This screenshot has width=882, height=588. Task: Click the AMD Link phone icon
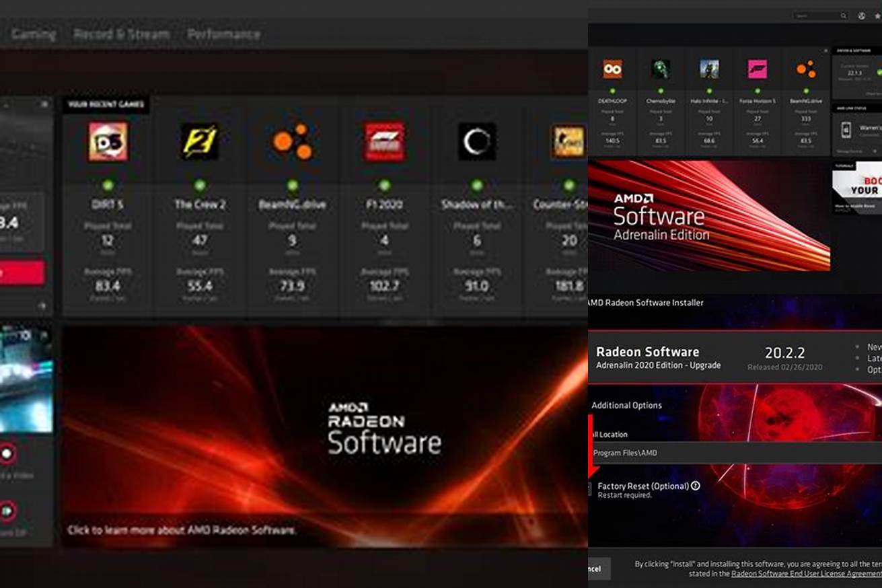pyautogui.click(x=846, y=130)
